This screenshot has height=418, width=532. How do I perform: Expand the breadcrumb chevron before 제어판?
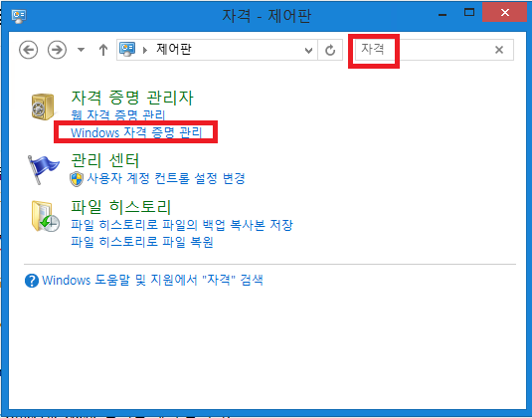point(145,50)
